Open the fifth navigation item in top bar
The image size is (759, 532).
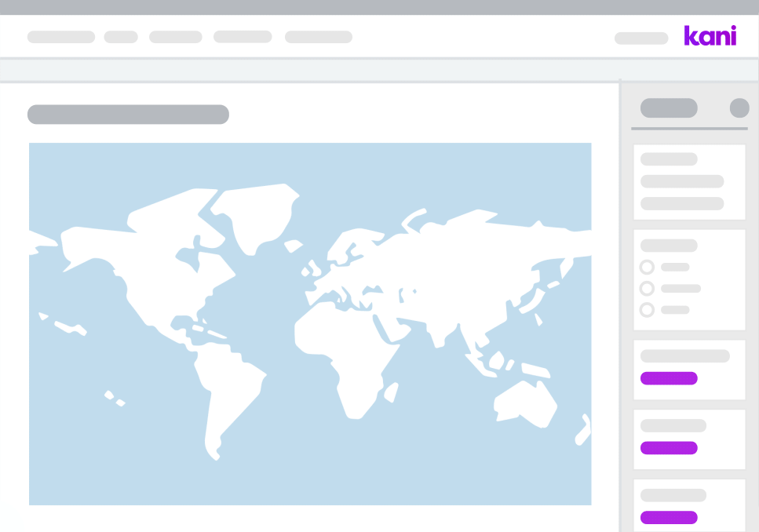click(x=318, y=37)
